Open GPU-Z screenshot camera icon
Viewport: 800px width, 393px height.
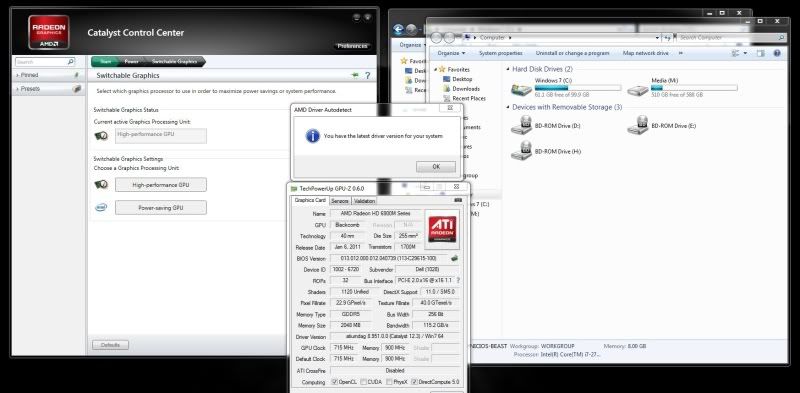coord(458,200)
